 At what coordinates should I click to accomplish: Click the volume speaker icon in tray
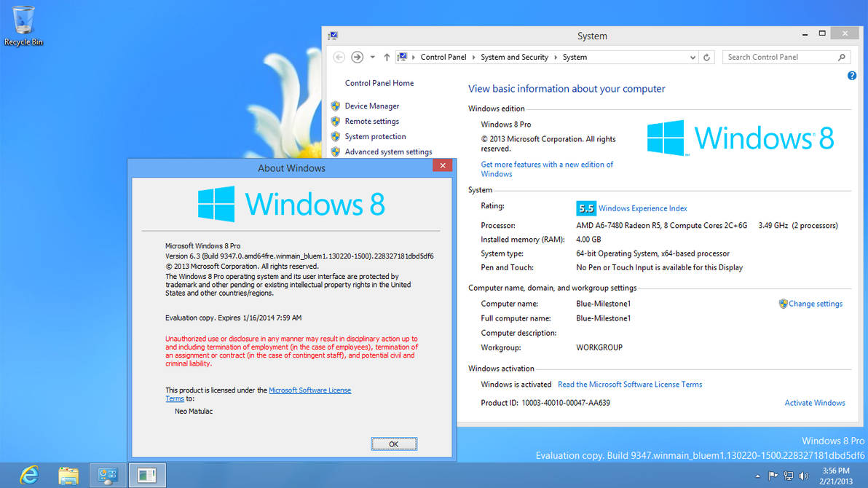click(x=804, y=476)
